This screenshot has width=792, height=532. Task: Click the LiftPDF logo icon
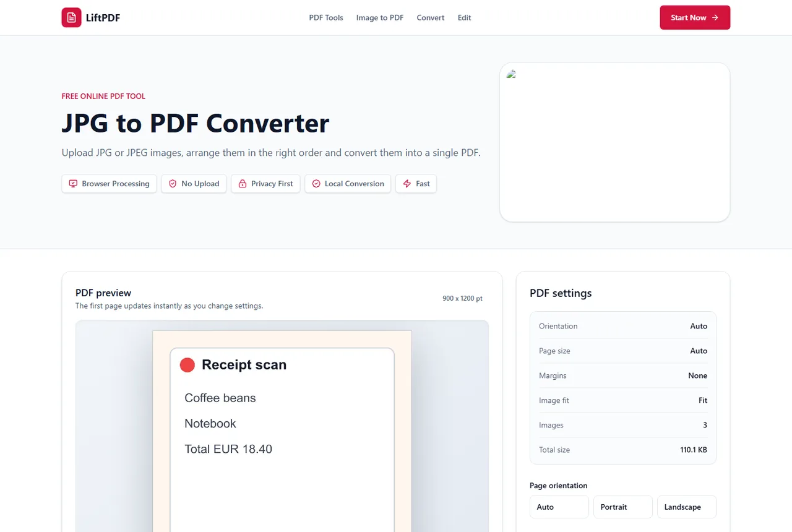71,17
